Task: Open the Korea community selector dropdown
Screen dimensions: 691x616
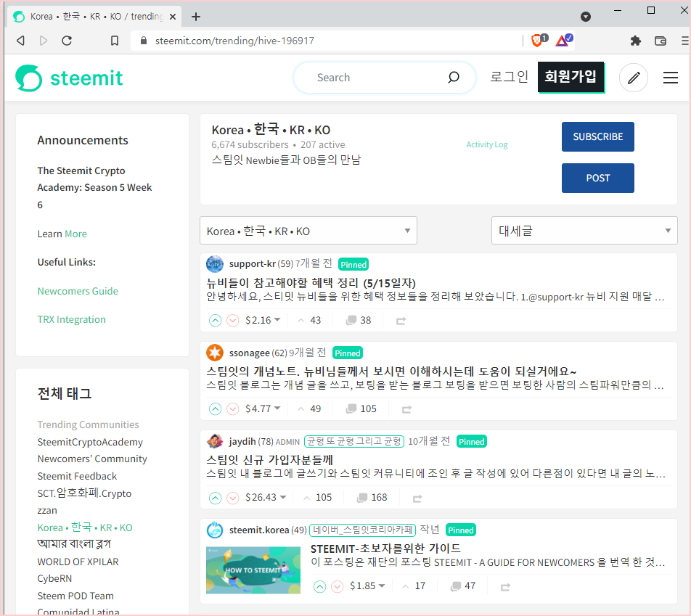Action: [x=308, y=231]
